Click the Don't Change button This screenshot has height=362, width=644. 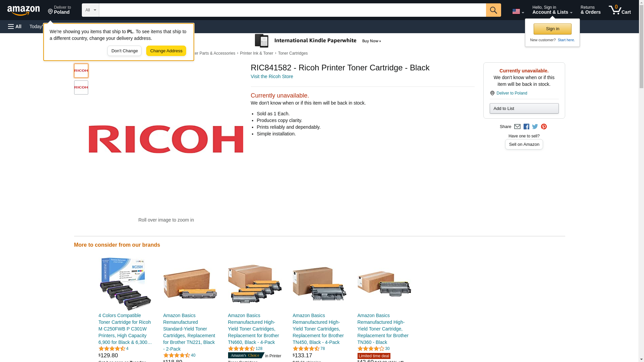point(124,51)
